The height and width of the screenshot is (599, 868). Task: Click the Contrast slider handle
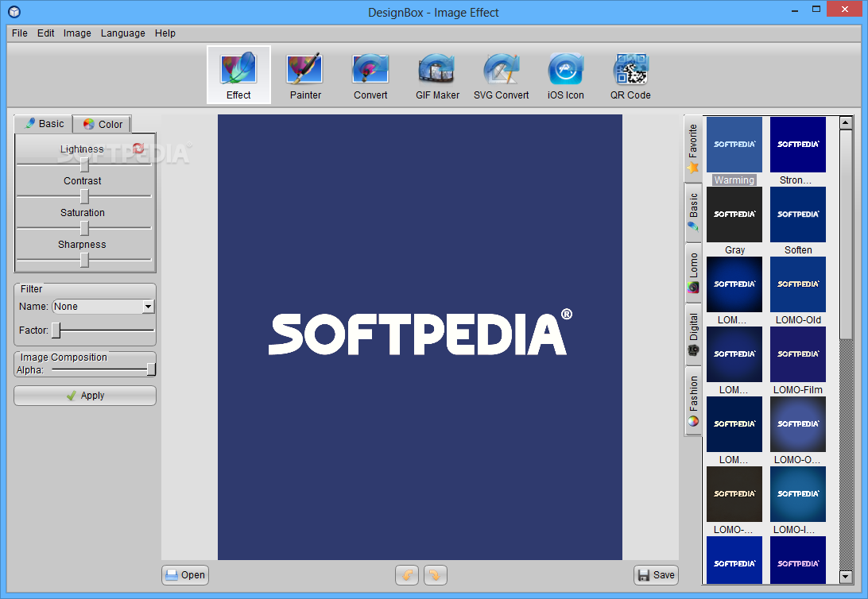click(84, 195)
